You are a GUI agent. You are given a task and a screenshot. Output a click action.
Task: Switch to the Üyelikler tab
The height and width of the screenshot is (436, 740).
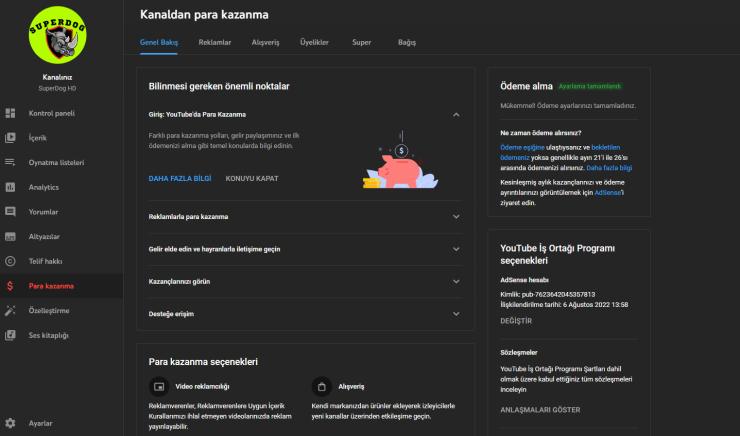tap(314, 42)
